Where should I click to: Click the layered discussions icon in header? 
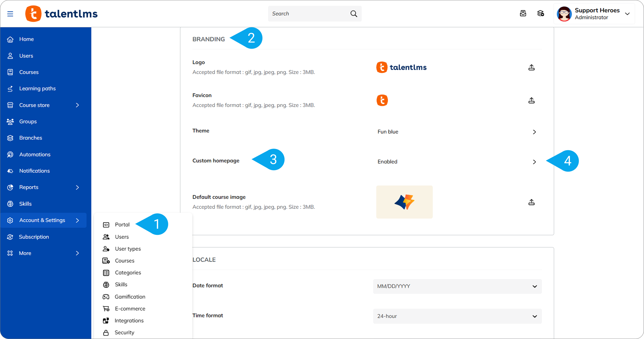(540, 13)
